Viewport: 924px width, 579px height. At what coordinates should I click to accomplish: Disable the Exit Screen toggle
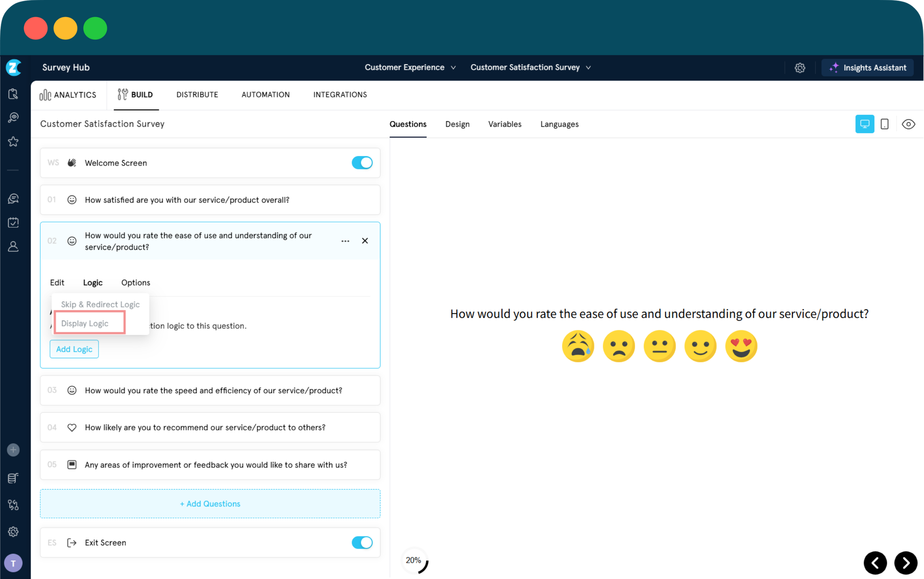click(x=362, y=542)
